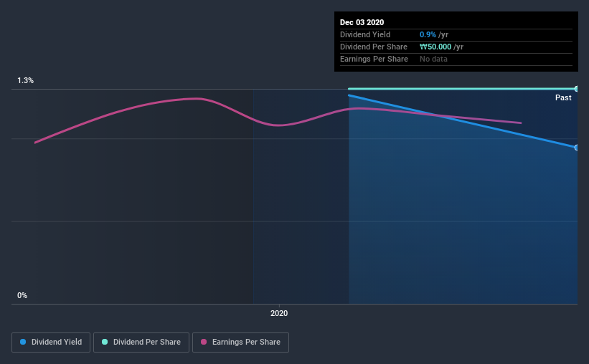589x364 pixels.
Task: Toggle the Dividend Yield legend button
Action: click(51, 343)
